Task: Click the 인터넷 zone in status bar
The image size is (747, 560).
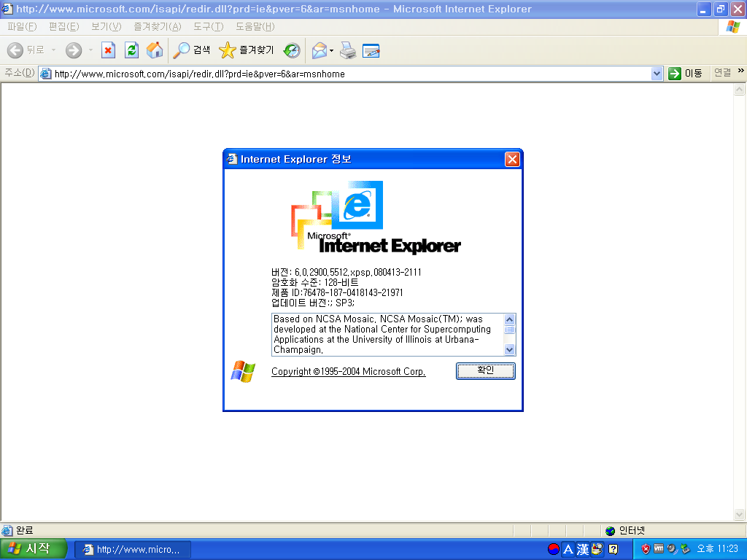Action: (625, 530)
